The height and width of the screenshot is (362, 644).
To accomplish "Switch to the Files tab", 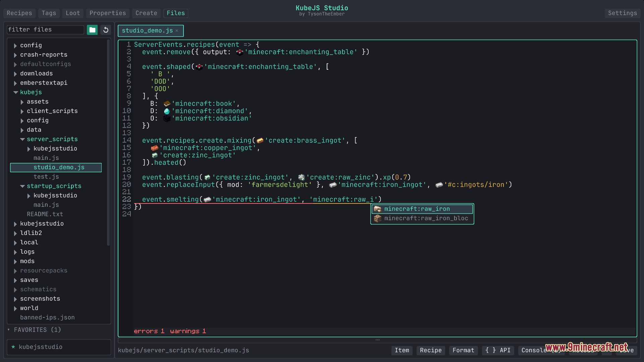I will [x=176, y=13].
